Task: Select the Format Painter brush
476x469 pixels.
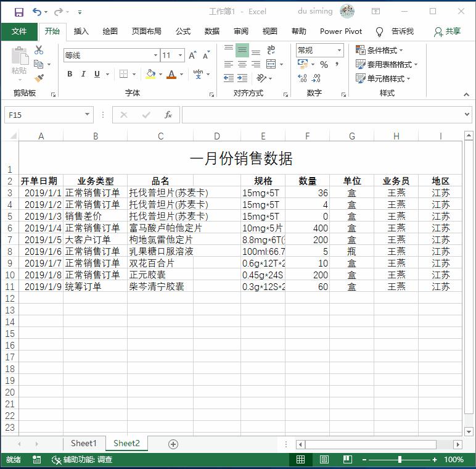Action: (x=39, y=78)
